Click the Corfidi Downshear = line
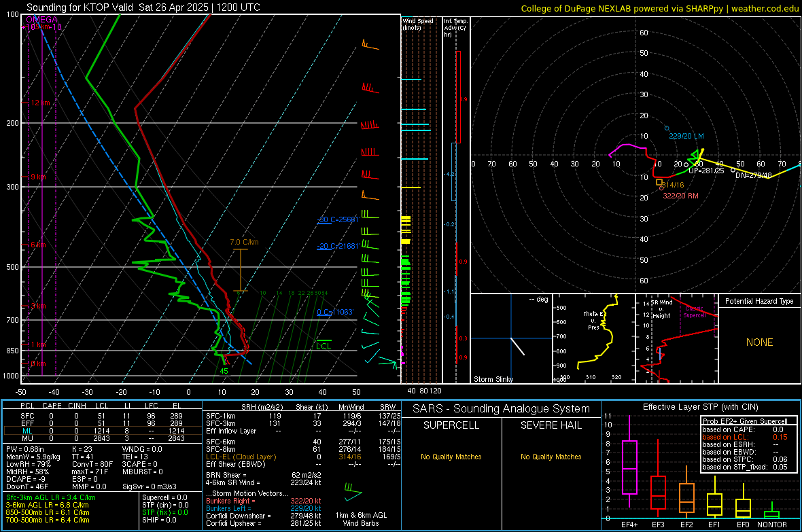 [x=264, y=516]
